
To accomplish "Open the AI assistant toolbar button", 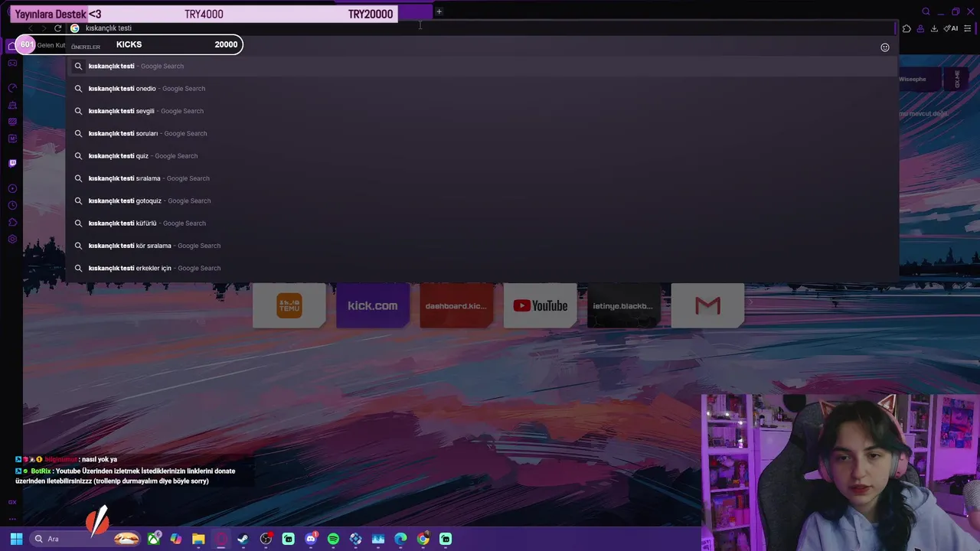I will [951, 28].
